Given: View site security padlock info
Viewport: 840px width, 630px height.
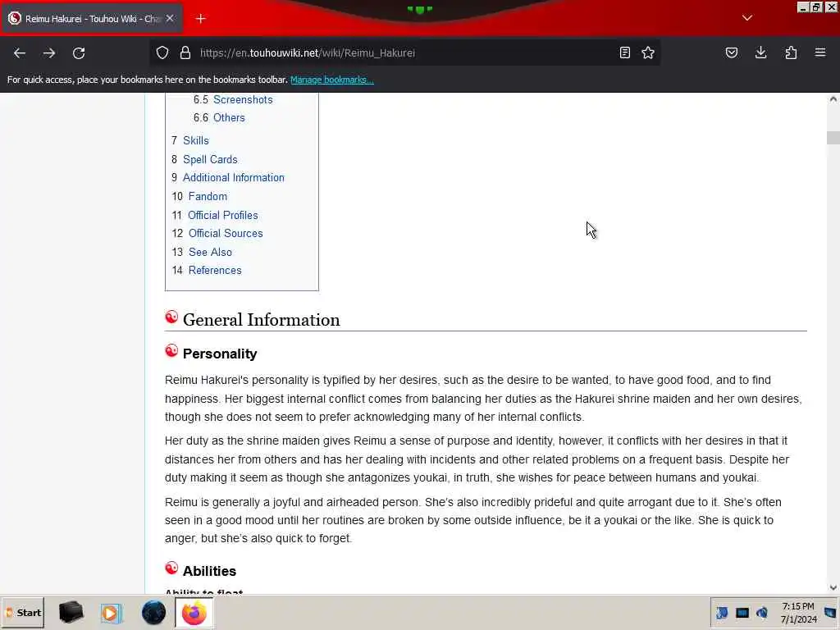Looking at the screenshot, I should pos(185,52).
